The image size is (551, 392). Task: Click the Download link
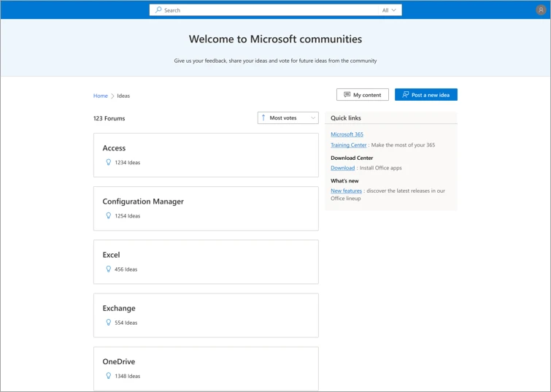point(342,168)
